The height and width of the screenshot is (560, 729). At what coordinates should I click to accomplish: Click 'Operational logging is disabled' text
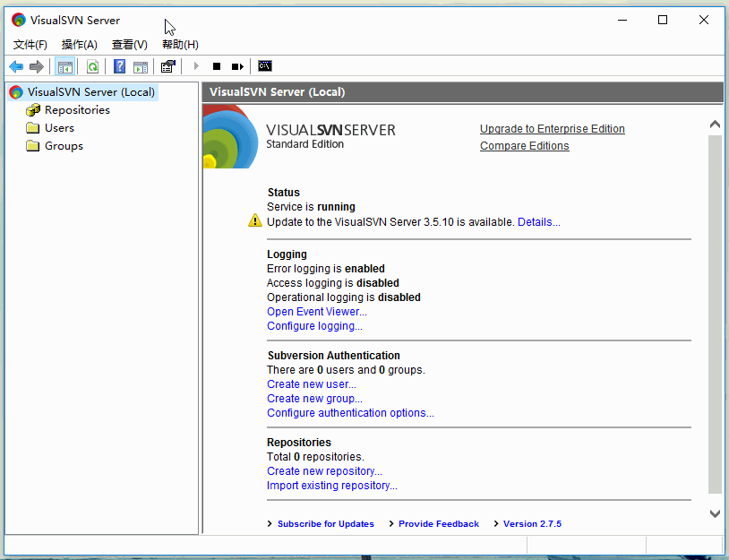click(x=344, y=297)
